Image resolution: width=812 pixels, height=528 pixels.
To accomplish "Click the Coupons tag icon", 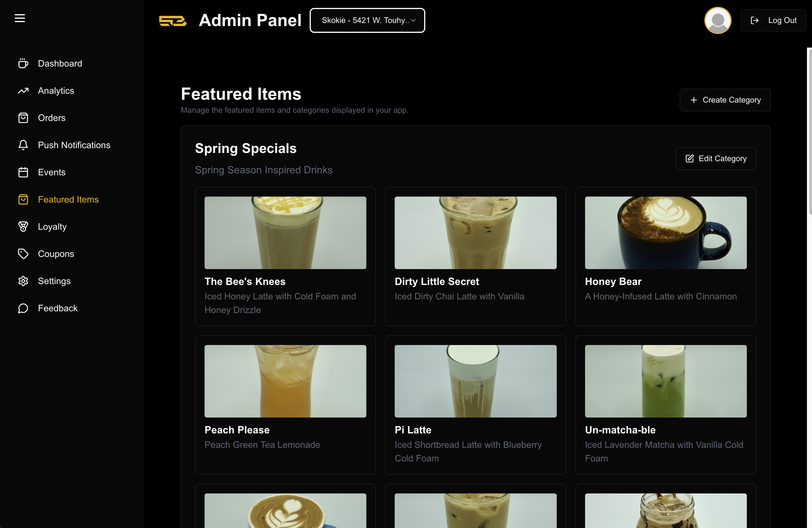I will click(23, 254).
